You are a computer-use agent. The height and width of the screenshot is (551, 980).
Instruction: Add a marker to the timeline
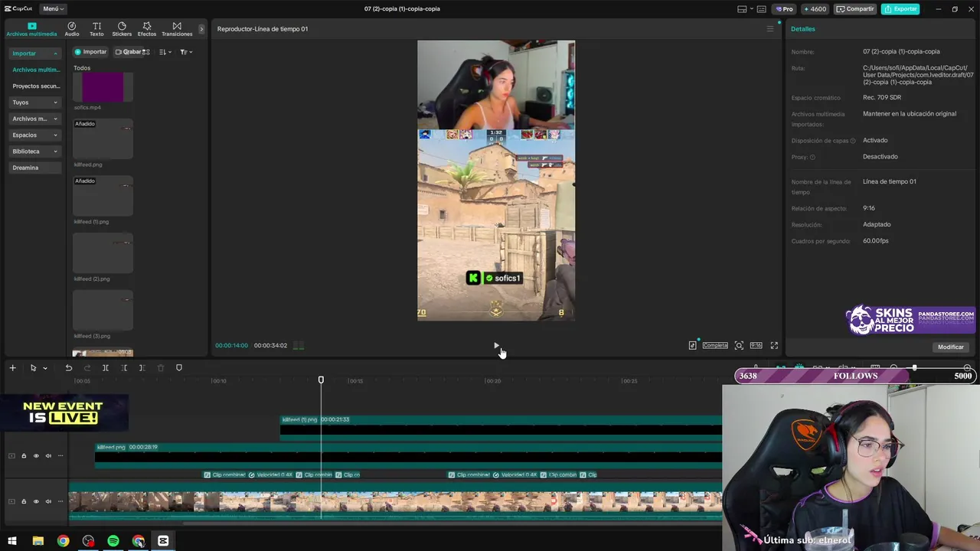pos(179,368)
